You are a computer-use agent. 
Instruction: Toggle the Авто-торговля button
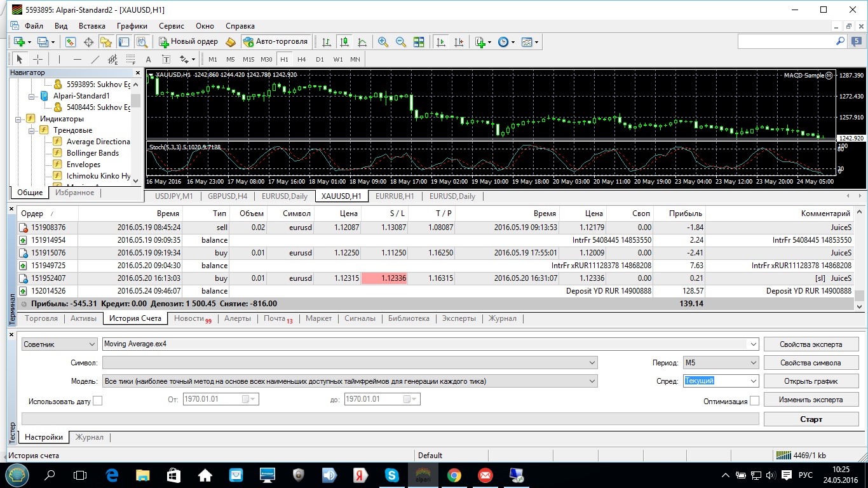pos(275,42)
